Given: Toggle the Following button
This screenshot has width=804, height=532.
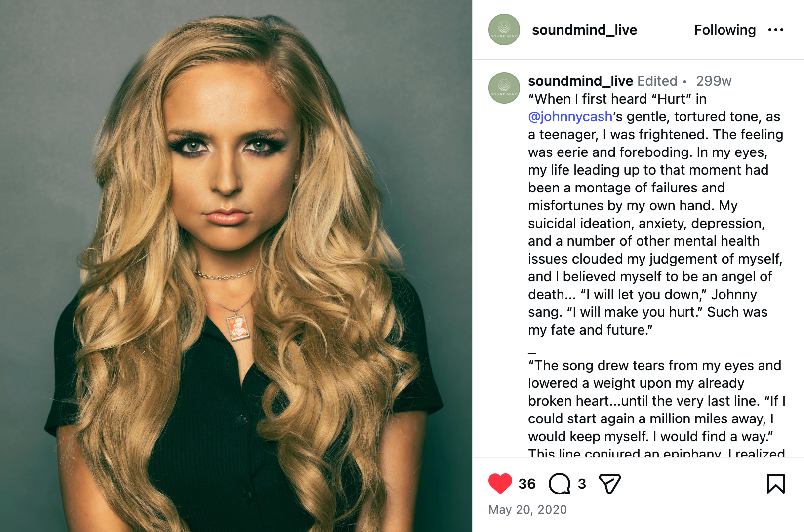Looking at the screenshot, I should click(x=724, y=30).
